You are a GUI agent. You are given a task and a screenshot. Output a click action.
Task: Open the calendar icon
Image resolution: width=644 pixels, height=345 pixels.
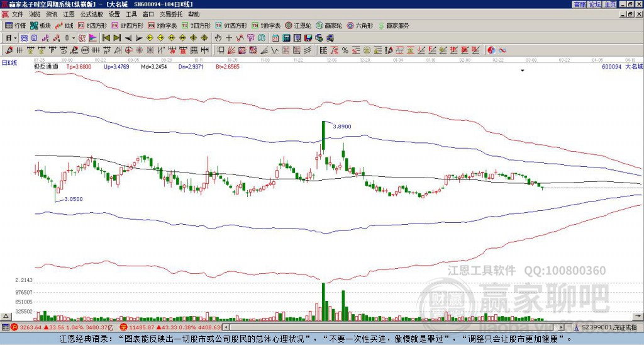pos(275,38)
